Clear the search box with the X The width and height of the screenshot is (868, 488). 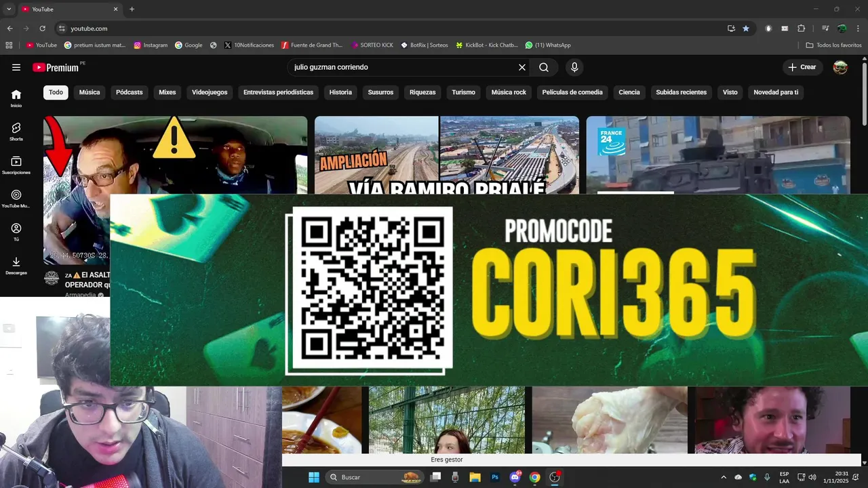(522, 67)
